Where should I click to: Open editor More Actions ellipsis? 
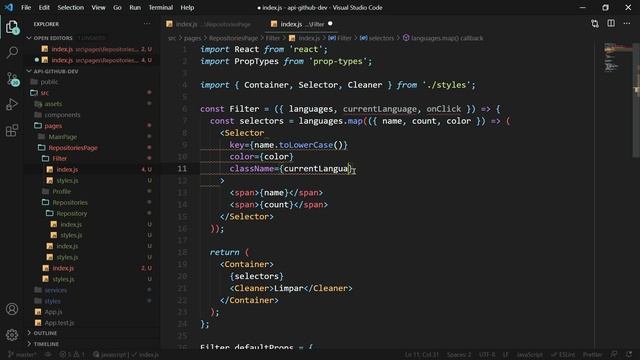(627, 24)
